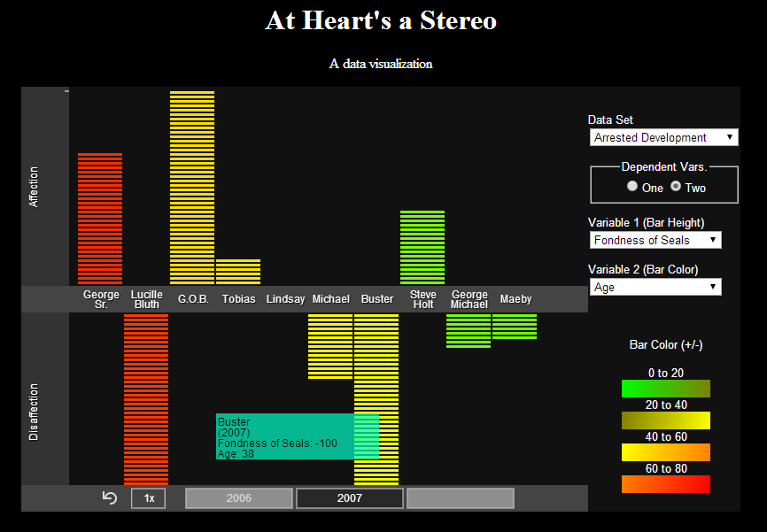Click the Buster axis label
The image size is (767, 532).
point(376,299)
